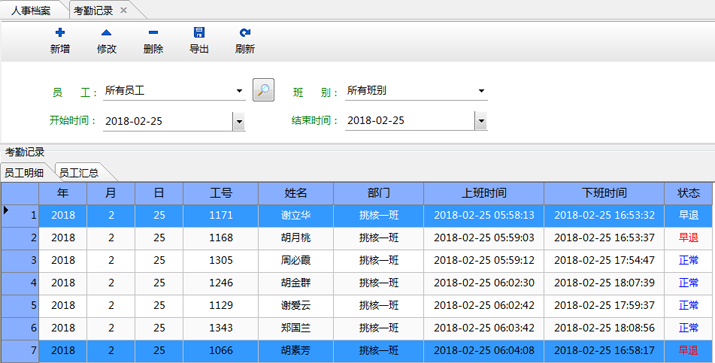Click the 部门 column header
The height and width of the screenshot is (363, 715).
pyautogui.click(x=378, y=193)
